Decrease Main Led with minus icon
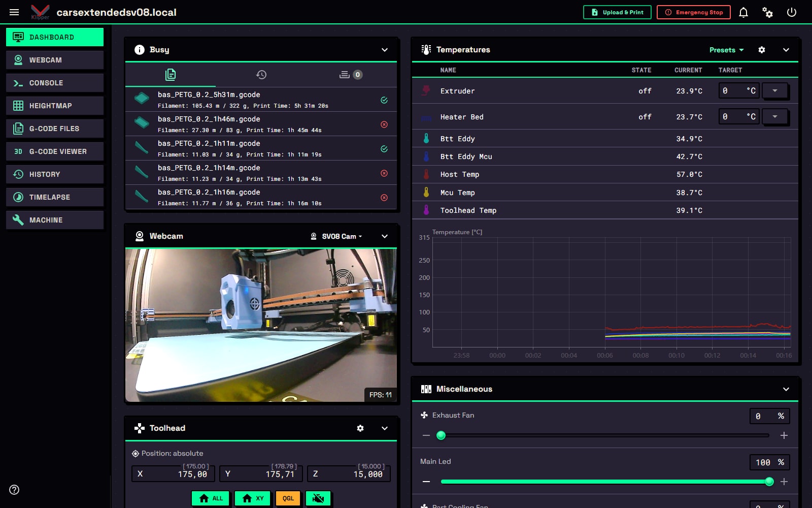812x508 pixels. (x=426, y=482)
